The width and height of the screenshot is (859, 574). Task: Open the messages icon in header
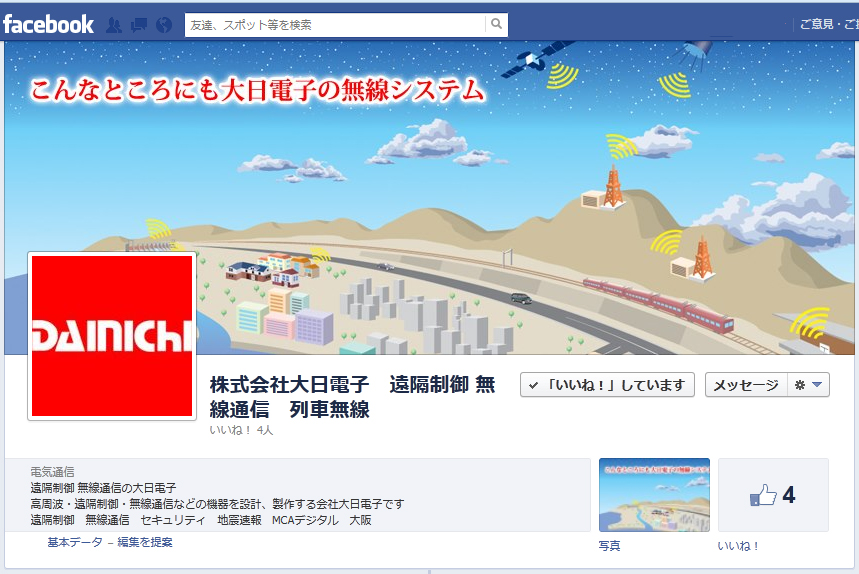coord(139,25)
